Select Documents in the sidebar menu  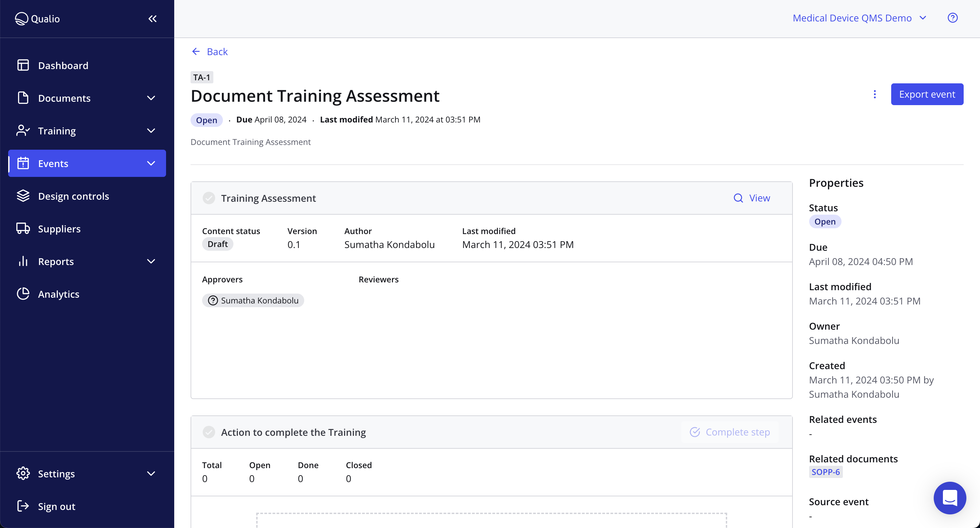tap(64, 98)
